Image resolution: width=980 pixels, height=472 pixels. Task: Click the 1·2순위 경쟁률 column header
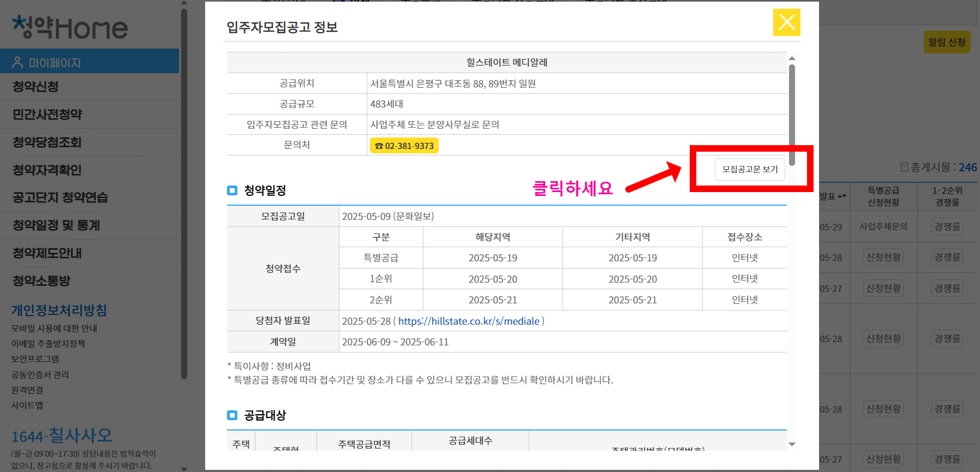tap(947, 196)
